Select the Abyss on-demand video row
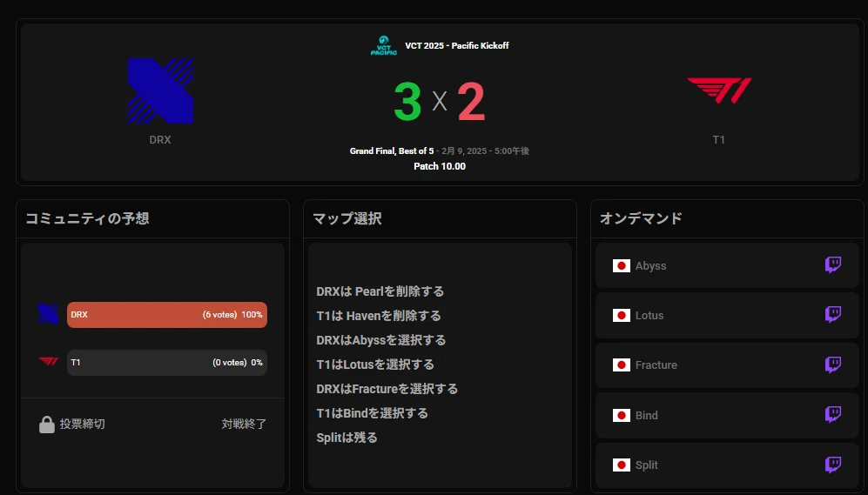The image size is (868, 495). click(x=727, y=265)
